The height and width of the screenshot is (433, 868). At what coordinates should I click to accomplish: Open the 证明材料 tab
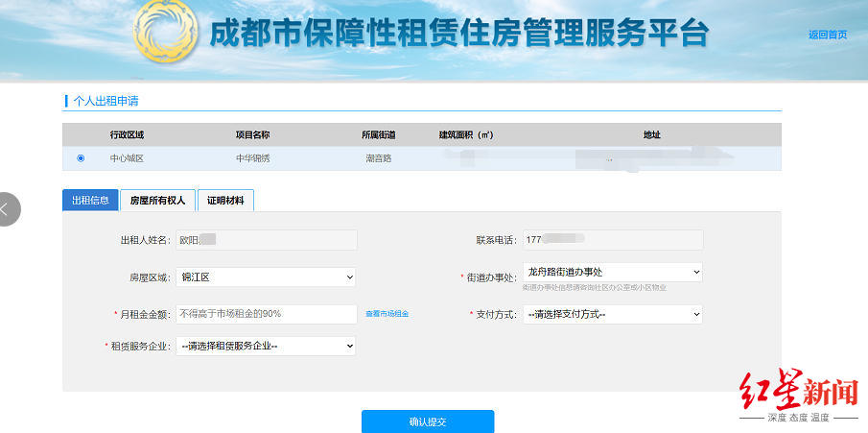tap(225, 201)
